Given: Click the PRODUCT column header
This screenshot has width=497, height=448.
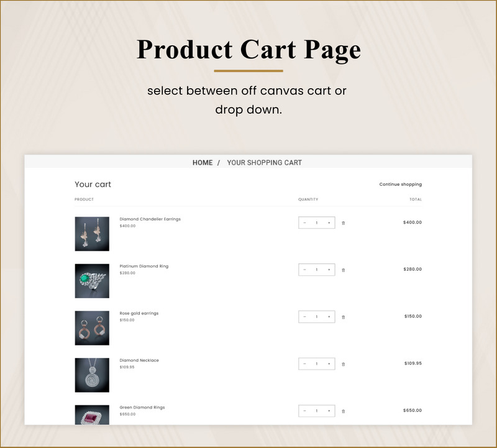Looking at the screenshot, I should (83, 199).
